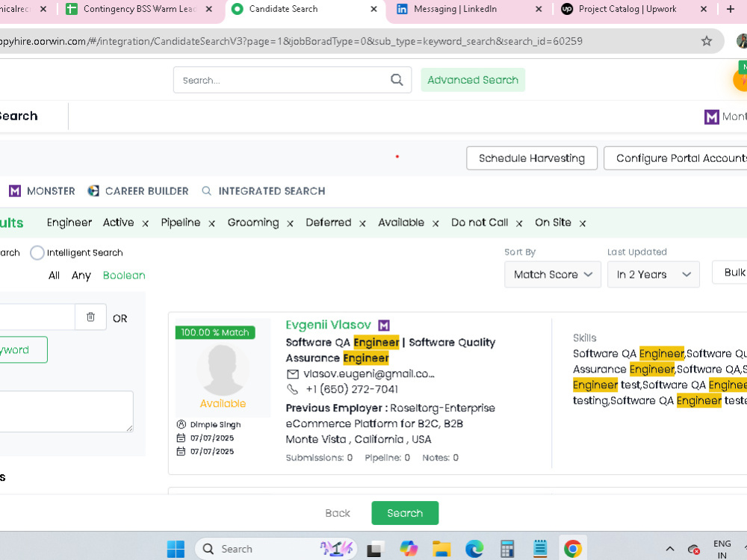Viewport: 747px width, 560px height.
Task: Click the phone icon beside +1 (650) number
Action: click(x=292, y=390)
